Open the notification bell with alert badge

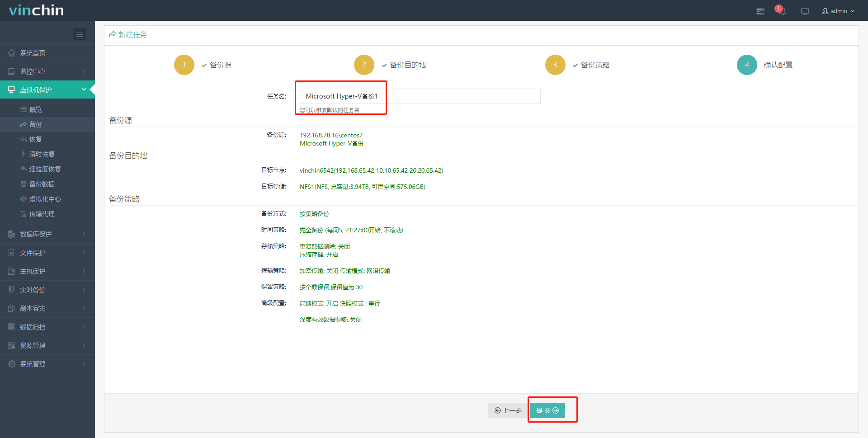pos(782,11)
